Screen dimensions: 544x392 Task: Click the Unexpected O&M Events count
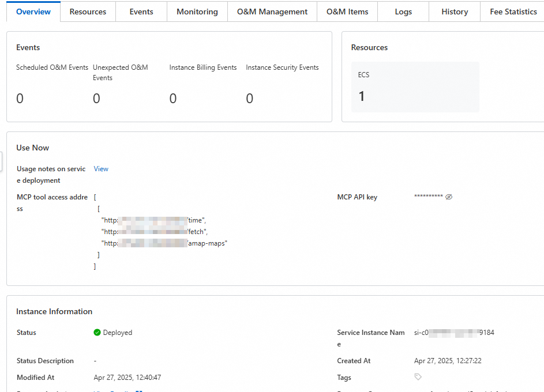tap(96, 99)
